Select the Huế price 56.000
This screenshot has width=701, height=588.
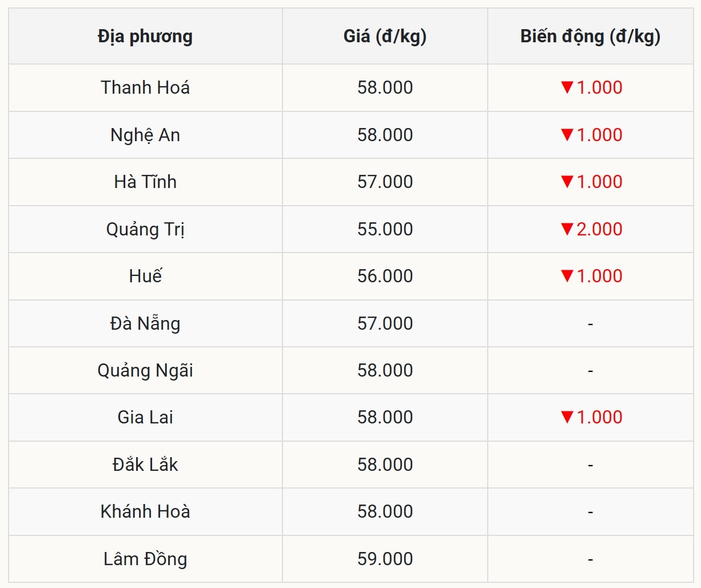click(385, 276)
